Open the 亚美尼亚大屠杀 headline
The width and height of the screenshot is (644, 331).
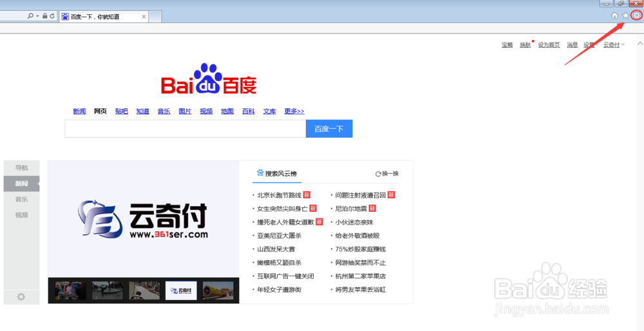[x=279, y=236]
